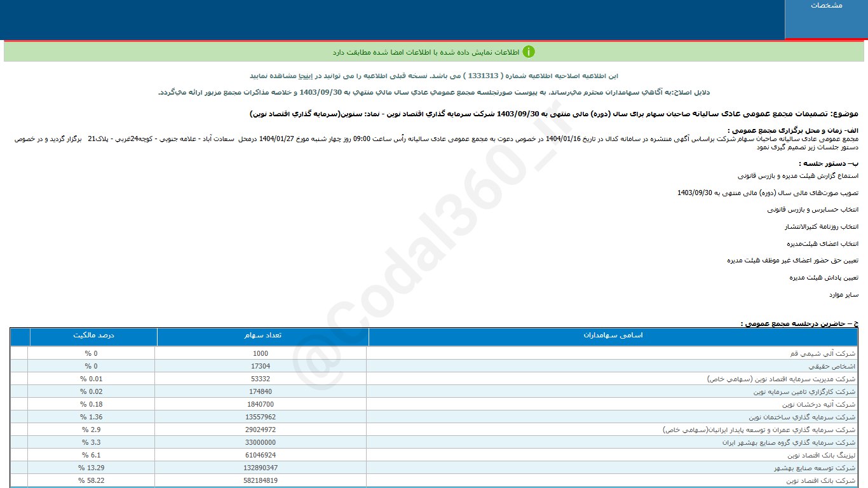868x488 pixels.
Task: Click agenda item تعیین پاداش هیئت مدیره
Action: (x=824, y=278)
